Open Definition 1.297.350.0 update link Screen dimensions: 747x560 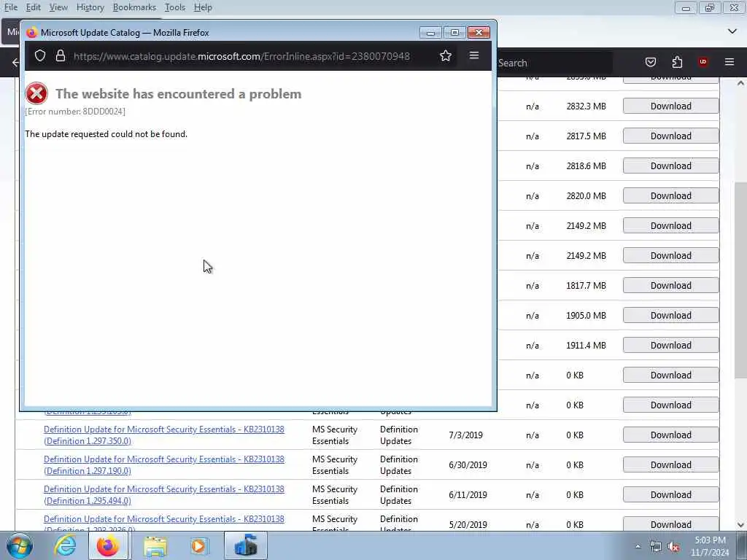point(164,435)
